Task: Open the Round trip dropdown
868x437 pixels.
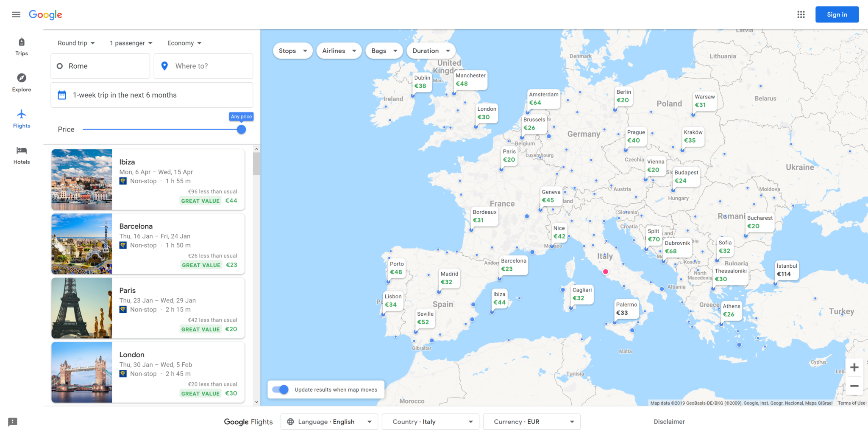Action: (x=76, y=43)
